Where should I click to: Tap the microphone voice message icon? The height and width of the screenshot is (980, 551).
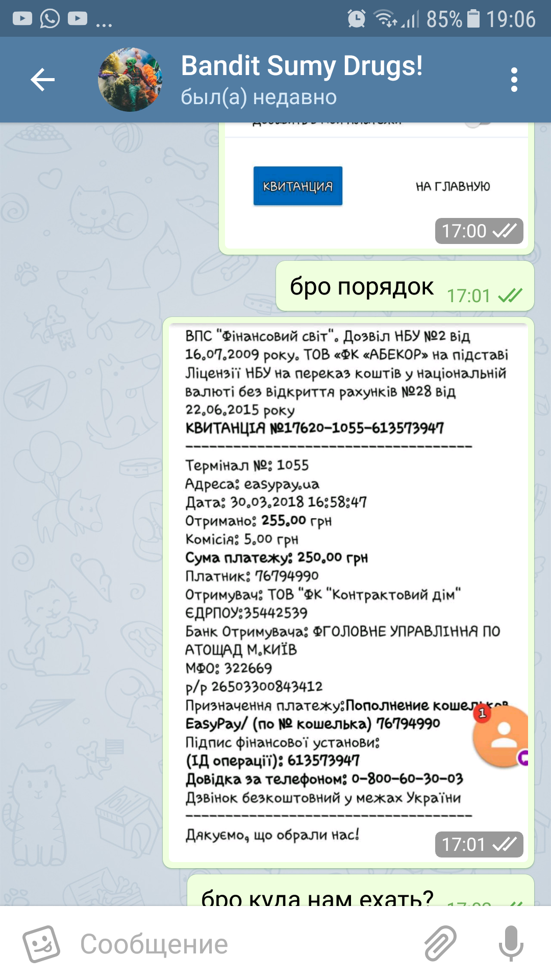(x=511, y=943)
